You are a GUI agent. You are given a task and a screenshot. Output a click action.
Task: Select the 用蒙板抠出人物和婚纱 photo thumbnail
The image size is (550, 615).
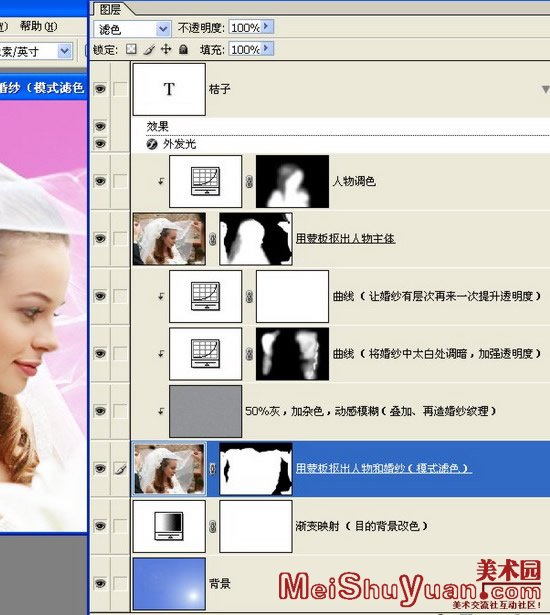tap(169, 469)
